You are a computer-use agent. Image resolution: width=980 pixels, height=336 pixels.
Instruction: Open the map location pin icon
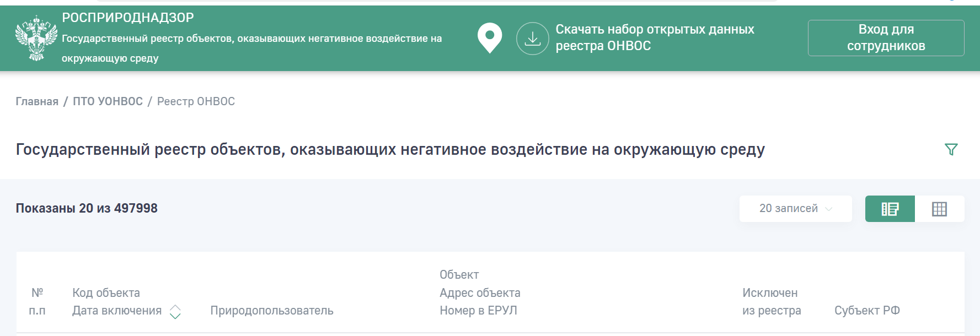coord(489,38)
